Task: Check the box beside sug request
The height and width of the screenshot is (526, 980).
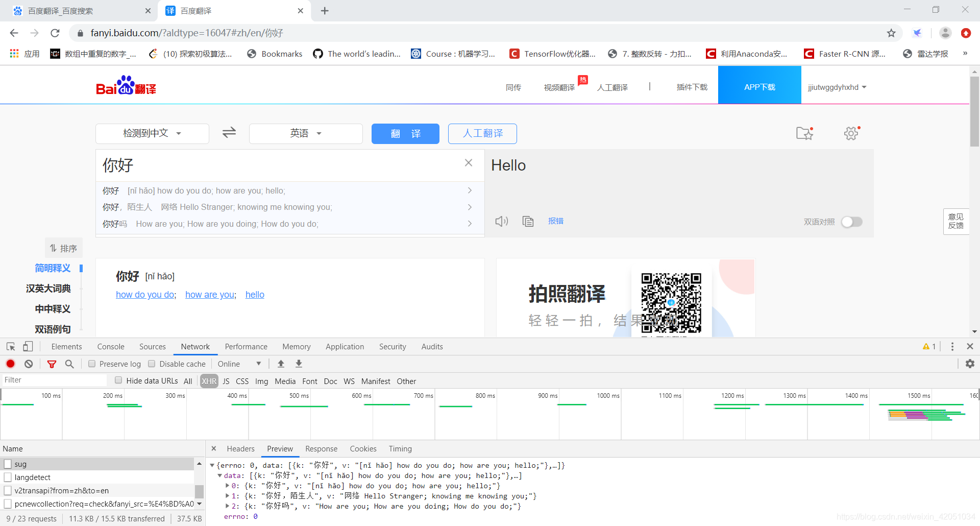Action: [x=8, y=464]
